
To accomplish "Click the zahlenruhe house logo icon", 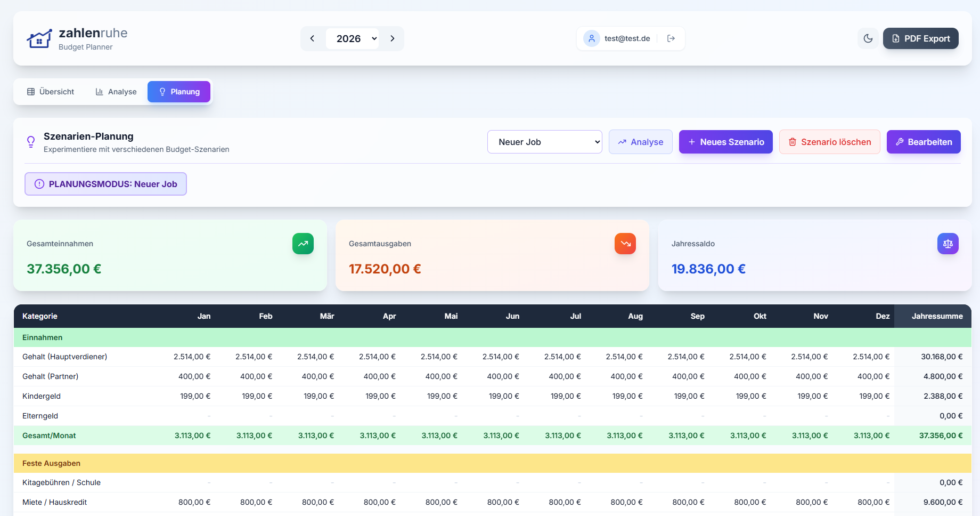I will pos(39,39).
